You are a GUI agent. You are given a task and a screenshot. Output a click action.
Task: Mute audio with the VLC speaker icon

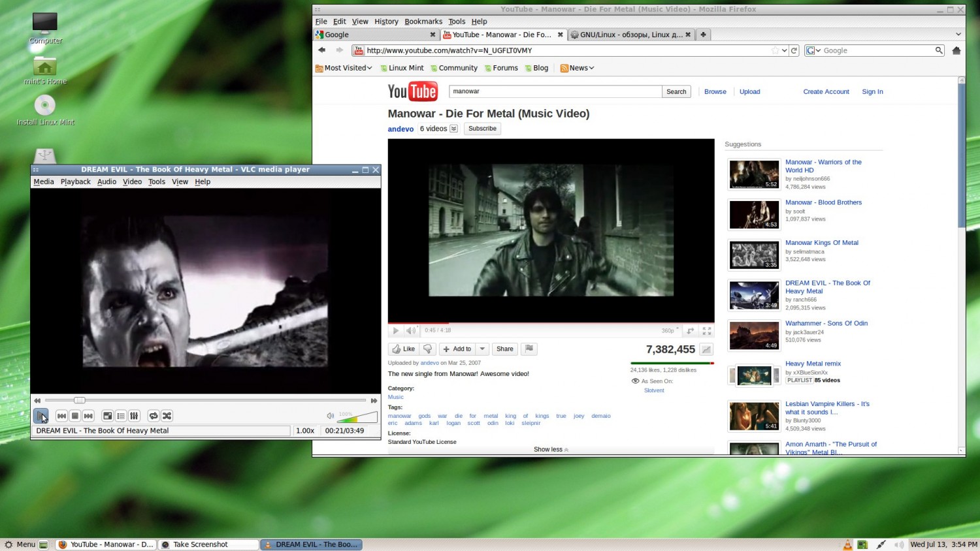coord(331,416)
